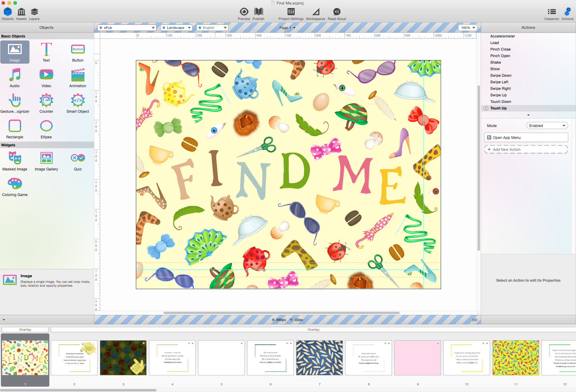576x392 pixels.
Task: Toggle the Actions panel view
Action: [x=568, y=12]
